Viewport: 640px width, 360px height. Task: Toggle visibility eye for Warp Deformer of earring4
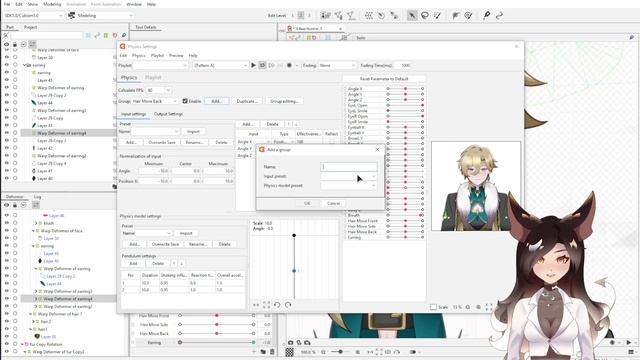pyautogui.click(x=7, y=133)
